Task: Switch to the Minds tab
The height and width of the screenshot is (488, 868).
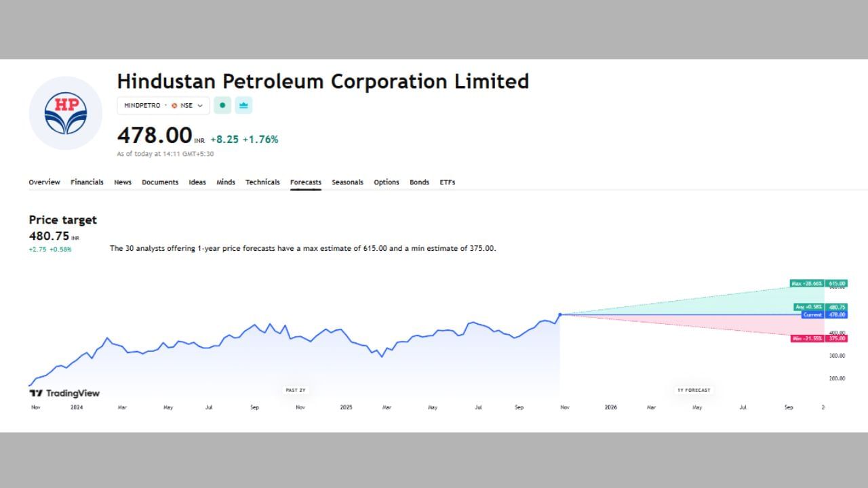Action: (x=225, y=182)
